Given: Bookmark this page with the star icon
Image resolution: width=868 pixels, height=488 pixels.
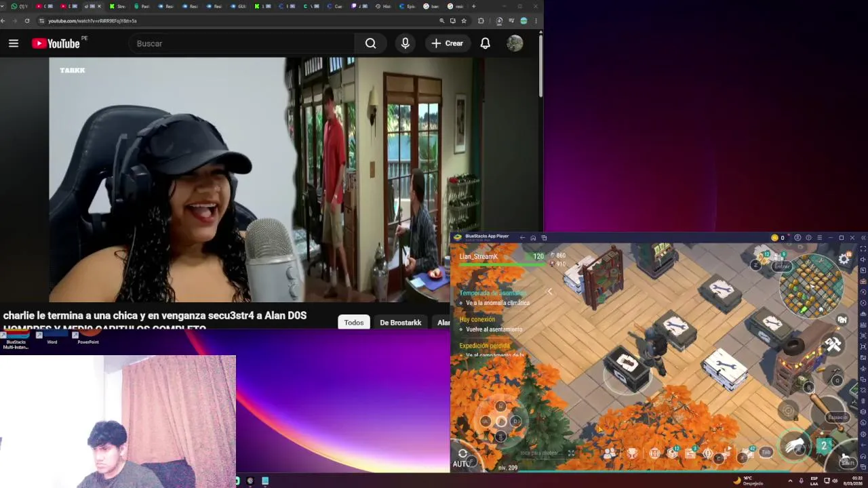Looking at the screenshot, I should tap(464, 21).
